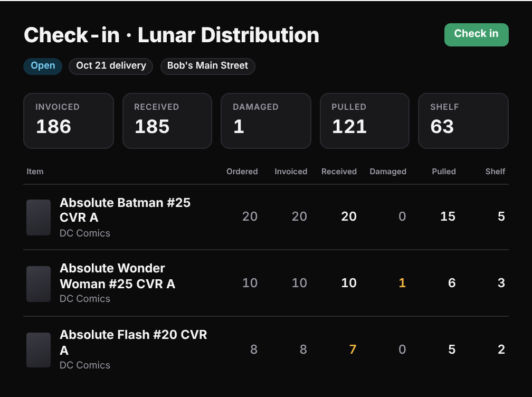The width and height of the screenshot is (532, 397).
Task: Click Absolute Wonder Woman's received value 10
Action: click(349, 283)
